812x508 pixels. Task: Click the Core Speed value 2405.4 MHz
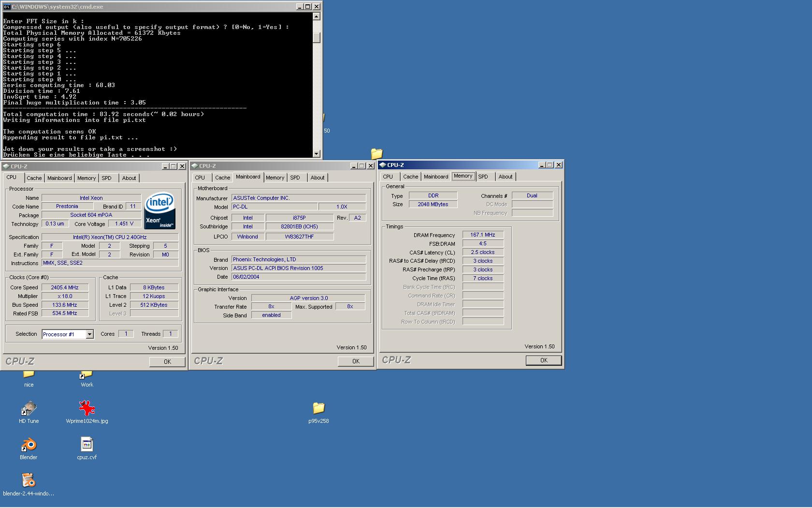(x=65, y=287)
